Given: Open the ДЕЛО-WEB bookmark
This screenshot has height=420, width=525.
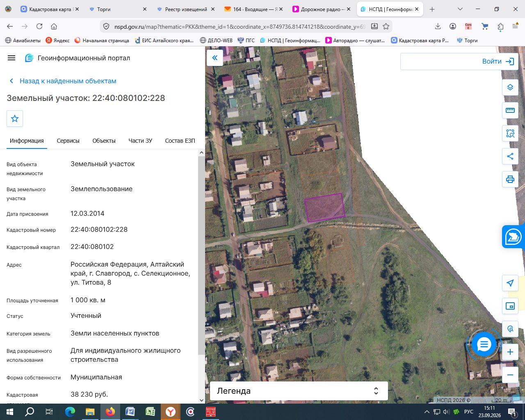Looking at the screenshot, I should click(x=216, y=40).
